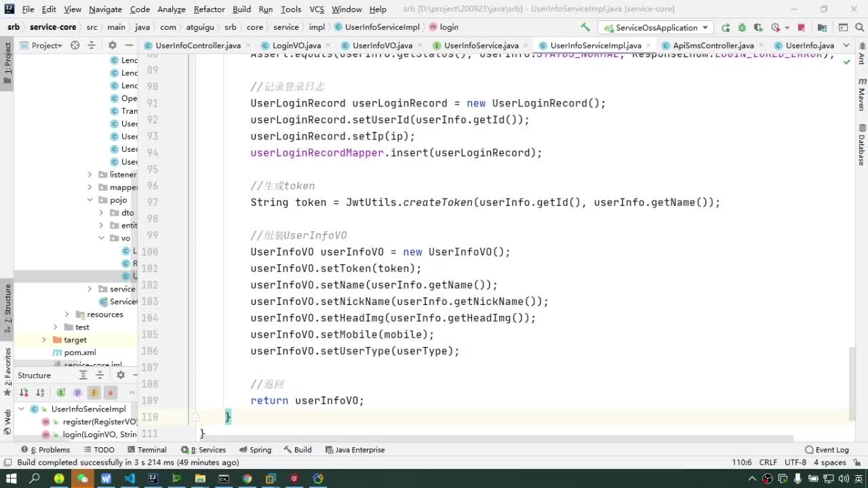This screenshot has height=488, width=868.
Task: Toggle Show Non-Public in Structure
Action: click(x=111, y=392)
